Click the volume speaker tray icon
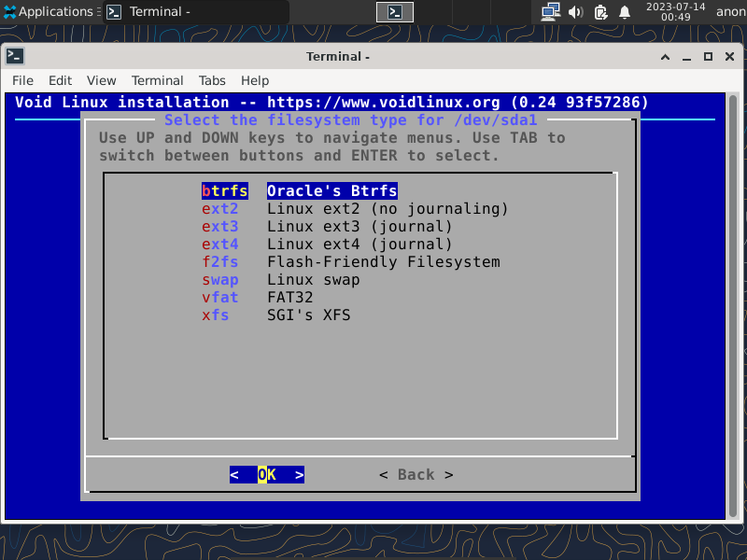This screenshot has height=560, width=747. (x=575, y=12)
